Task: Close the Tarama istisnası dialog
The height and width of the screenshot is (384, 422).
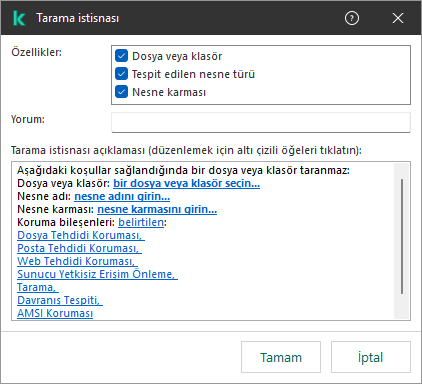Action: coord(398,18)
